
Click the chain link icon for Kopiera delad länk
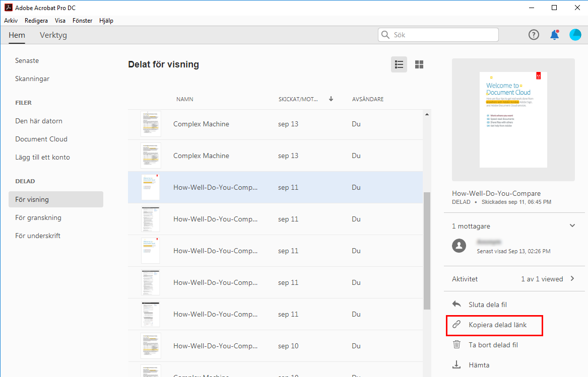(456, 325)
